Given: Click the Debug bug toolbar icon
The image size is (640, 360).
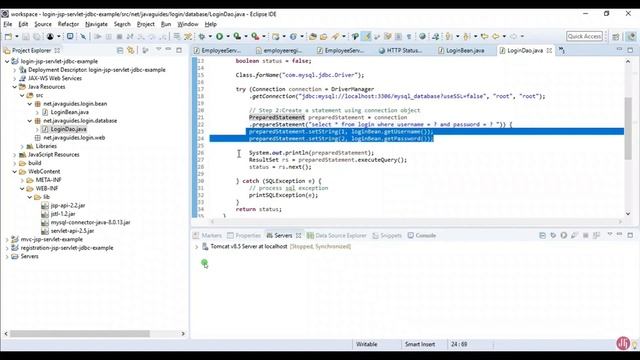Looking at the screenshot, I should coord(202,36).
